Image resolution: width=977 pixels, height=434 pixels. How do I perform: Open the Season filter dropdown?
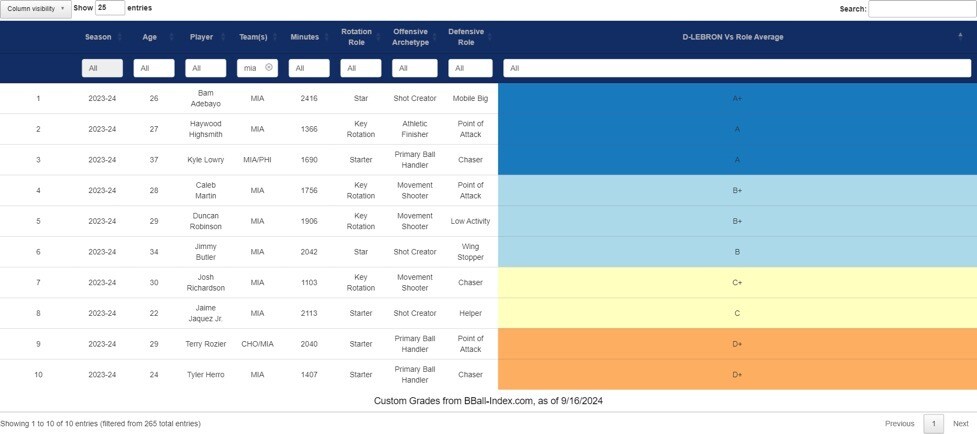pos(102,68)
